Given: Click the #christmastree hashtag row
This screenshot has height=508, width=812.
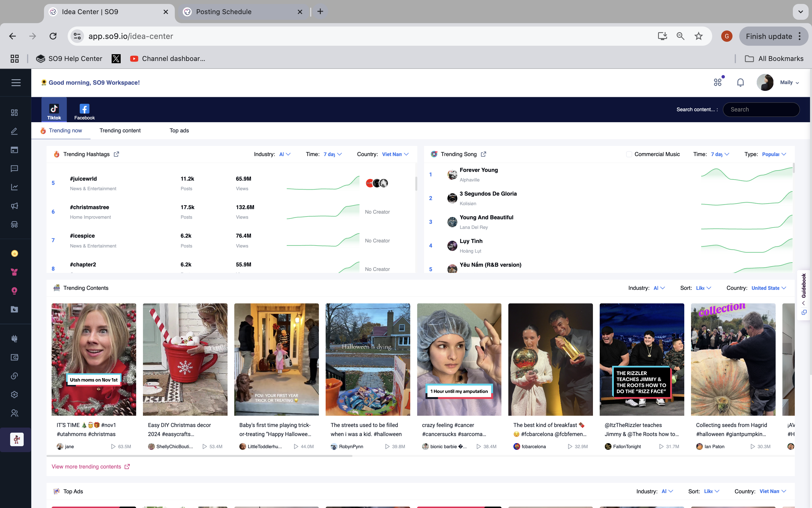Looking at the screenshot, I should 231,212.
